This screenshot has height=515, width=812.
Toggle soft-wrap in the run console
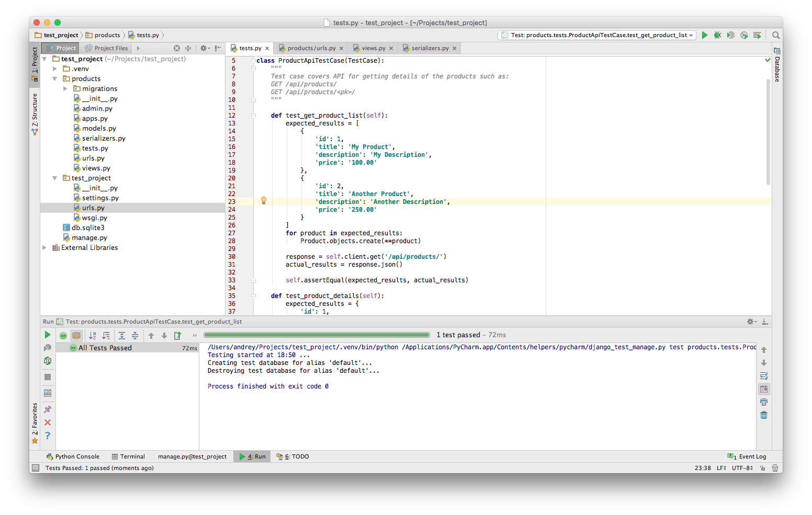tap(764, 376)
